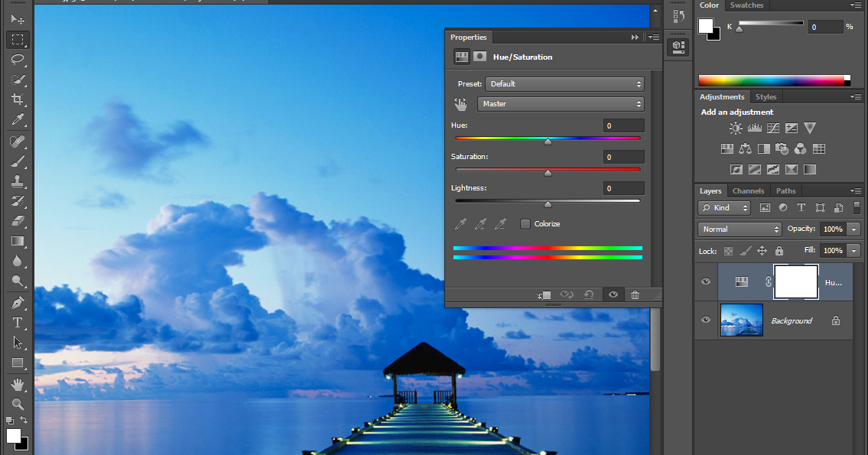The width and height of the screenshot is (868, 455).
Task: Reset Hue/Saturation to adjustment defaults
Action: click(x=589, y=294)
